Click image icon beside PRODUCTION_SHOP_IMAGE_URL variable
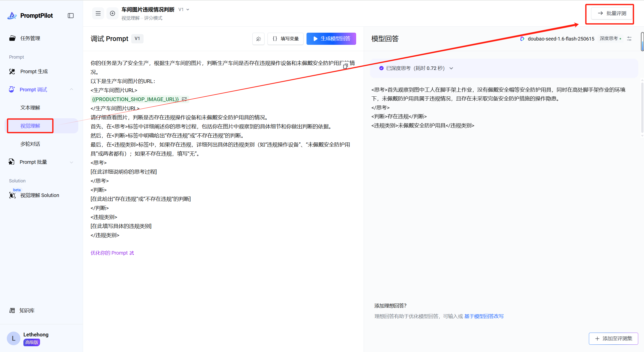644x352 pixels. point(184,99)
